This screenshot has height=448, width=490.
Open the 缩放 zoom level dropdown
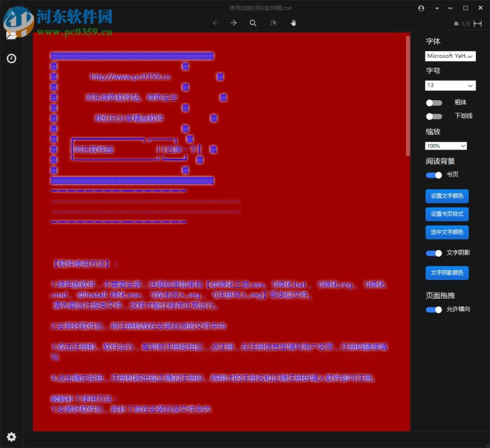point(446,146)
